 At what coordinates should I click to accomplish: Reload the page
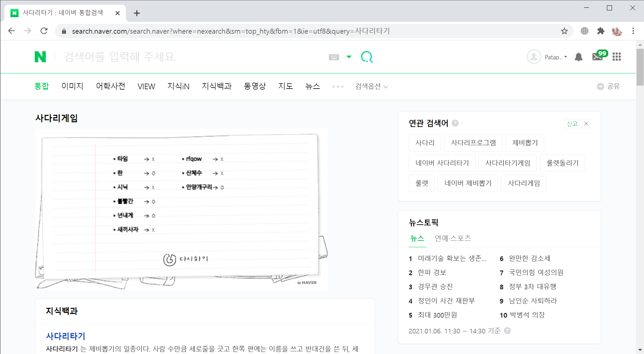[44, 31]
